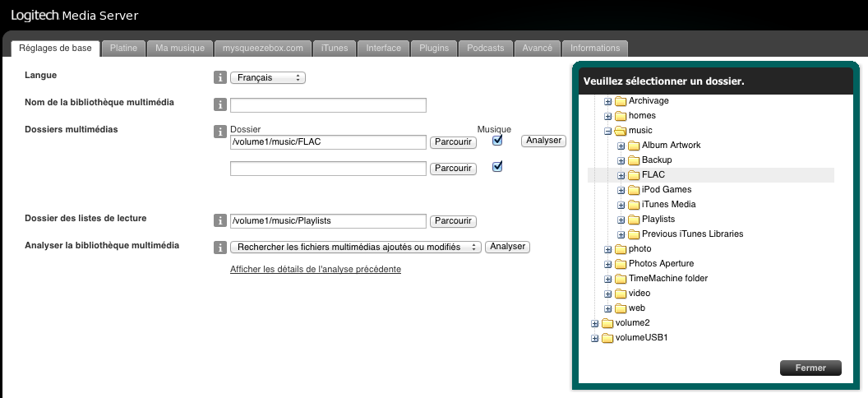Click the volume2 folder icon
This screenshot has height=398, width=868.
pos(607,322)
